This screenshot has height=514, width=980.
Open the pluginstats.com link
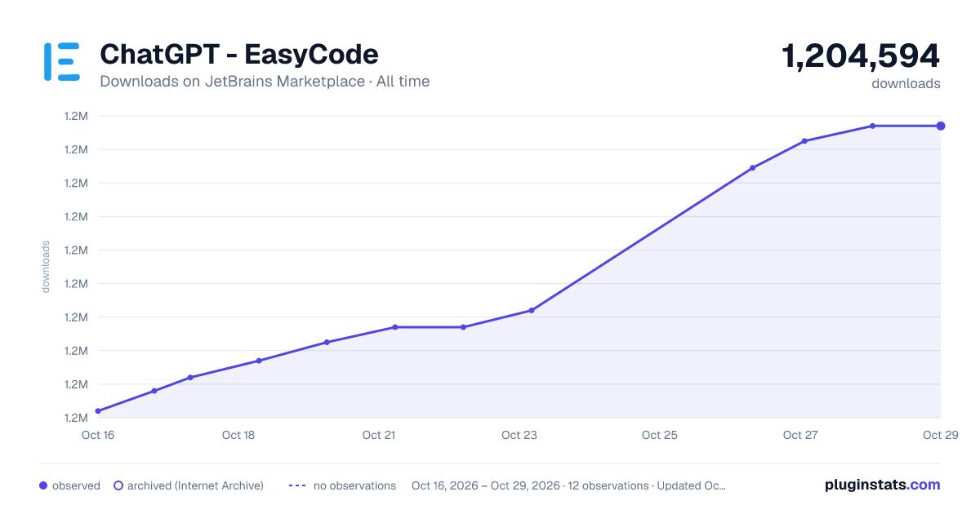(882, 485)
